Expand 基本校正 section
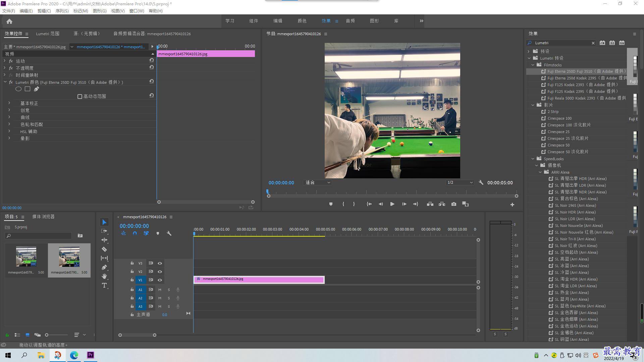Image resolution: width=644 pixels, height=362 pixels. (9, 103)
